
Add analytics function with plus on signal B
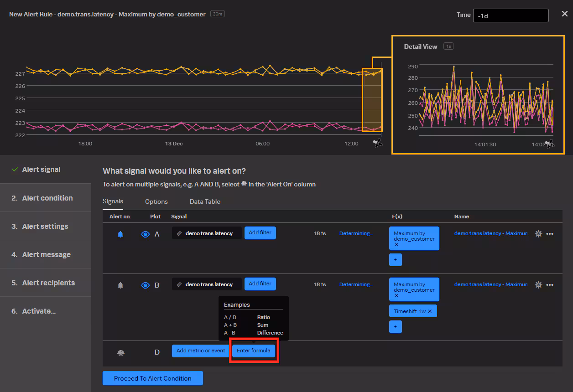[395, 327]
